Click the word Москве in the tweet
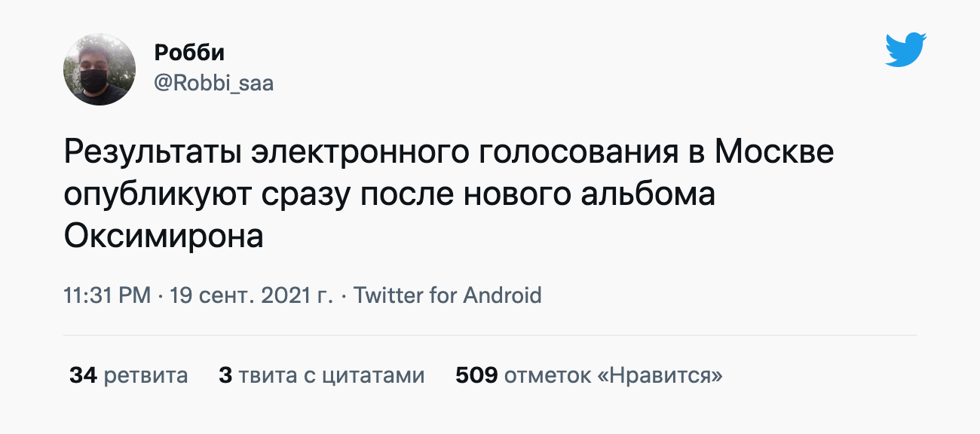This screenshot has width=980, height=434. click(774, 153)
